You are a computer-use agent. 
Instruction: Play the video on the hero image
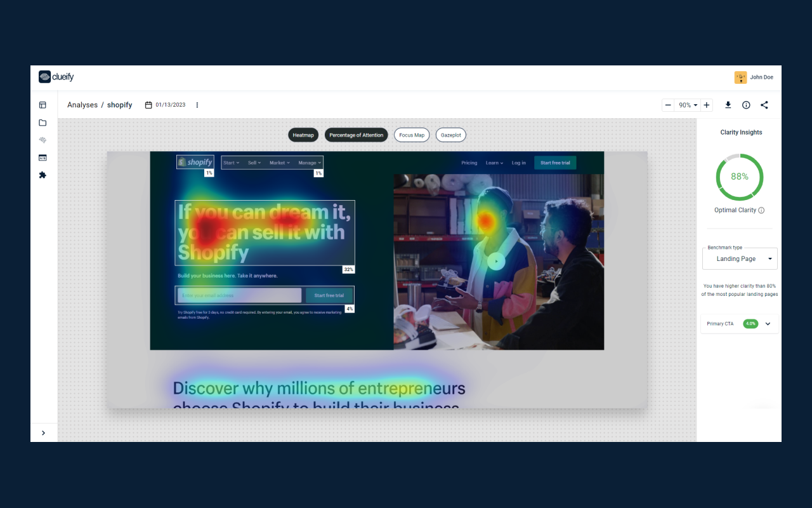click(x=496, y=261)
